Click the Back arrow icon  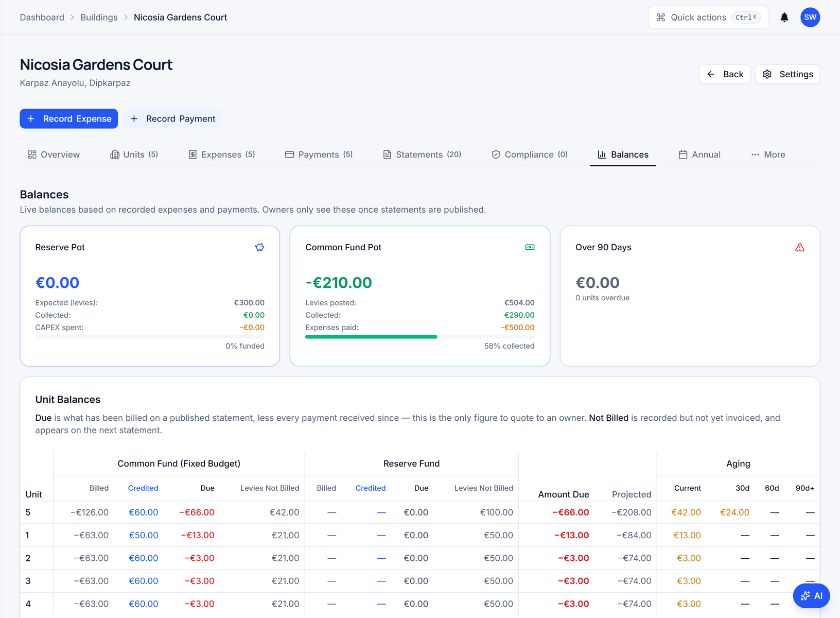tap(711, 74)
